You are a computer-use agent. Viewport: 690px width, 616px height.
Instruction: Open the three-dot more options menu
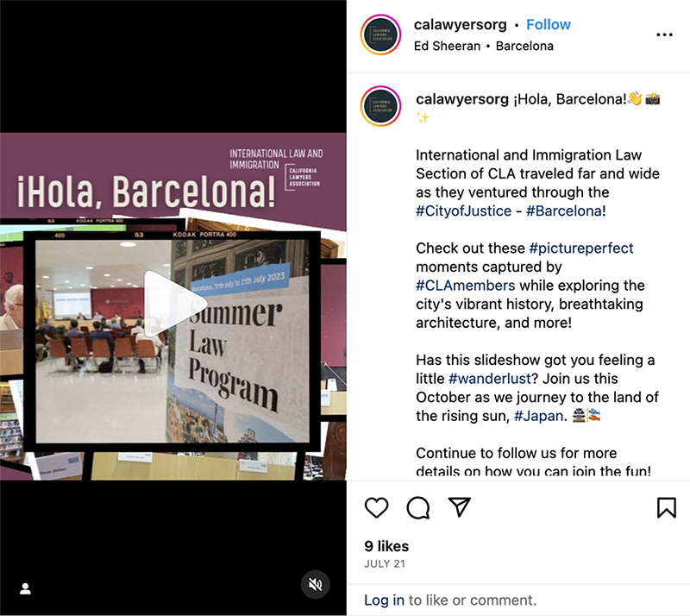664,35
